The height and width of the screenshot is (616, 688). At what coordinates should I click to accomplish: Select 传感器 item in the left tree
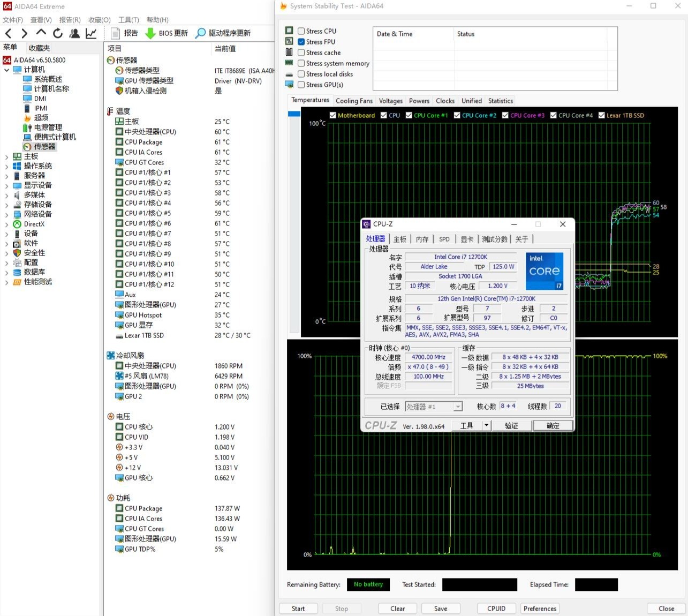tap(44, 146)
